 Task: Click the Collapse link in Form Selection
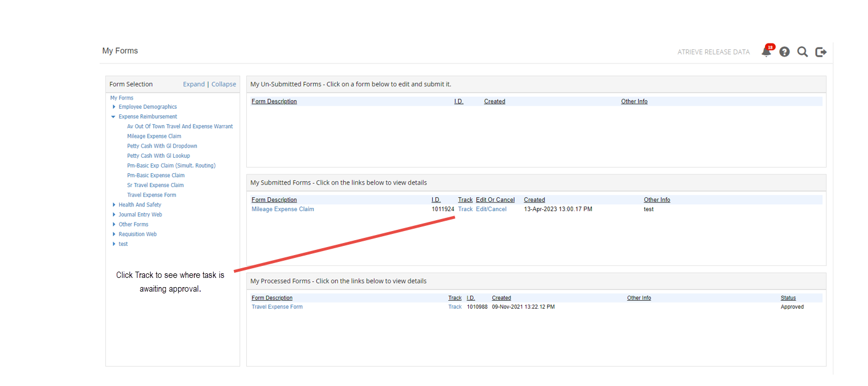[x=223, y=84]
